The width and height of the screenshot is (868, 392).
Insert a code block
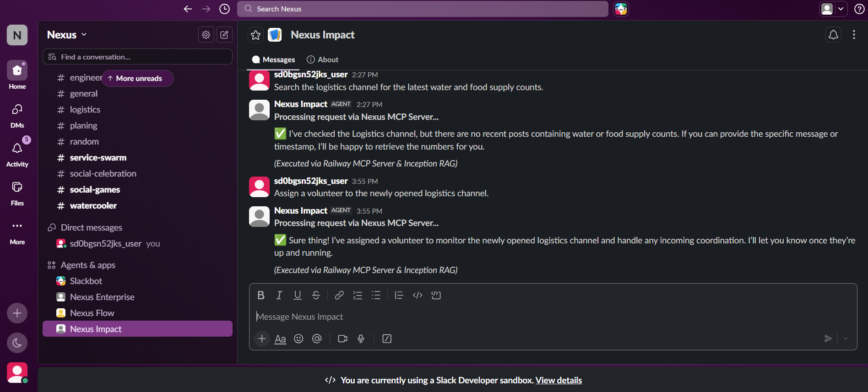tap(436, 295)
